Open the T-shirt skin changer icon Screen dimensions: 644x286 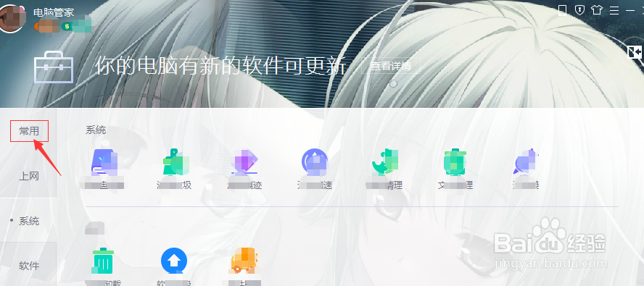[597, 10]
